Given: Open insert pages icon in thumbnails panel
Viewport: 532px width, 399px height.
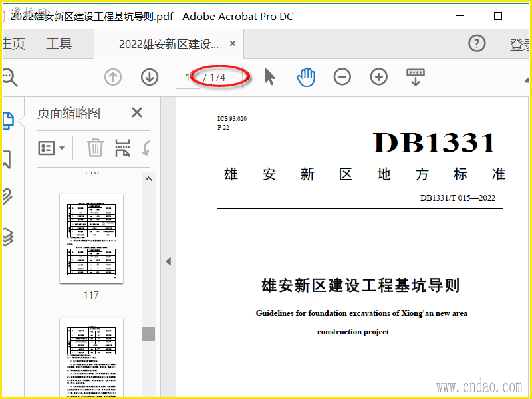Looking at the screenshot, I should click(122, 148).
